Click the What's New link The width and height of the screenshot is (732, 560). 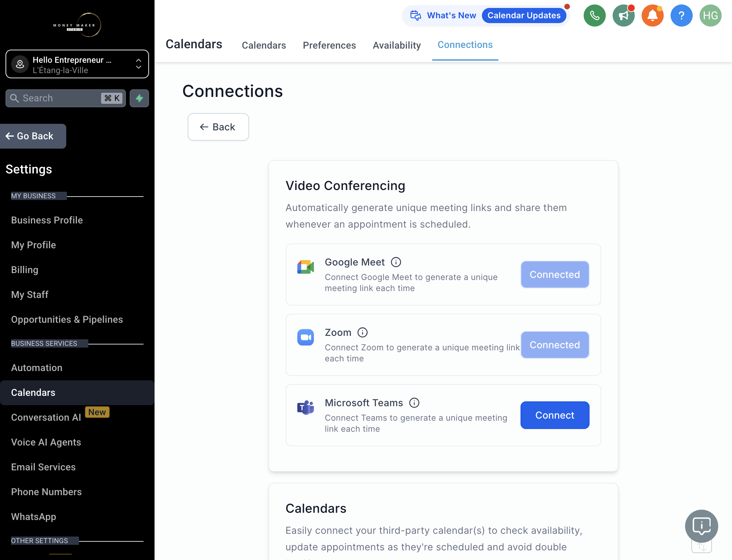(x=452, y=16)
